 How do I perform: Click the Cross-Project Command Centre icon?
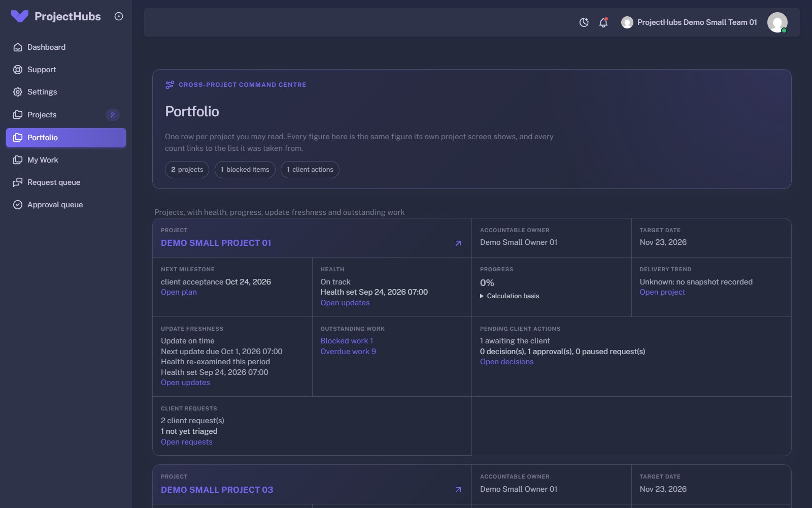pyautogui.click(x=170, y=85)
